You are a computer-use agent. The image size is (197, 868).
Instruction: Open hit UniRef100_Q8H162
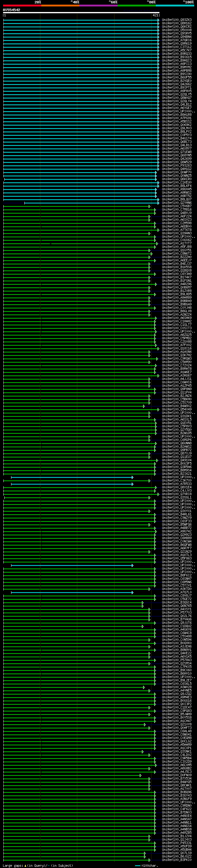(x=177, y=23)
